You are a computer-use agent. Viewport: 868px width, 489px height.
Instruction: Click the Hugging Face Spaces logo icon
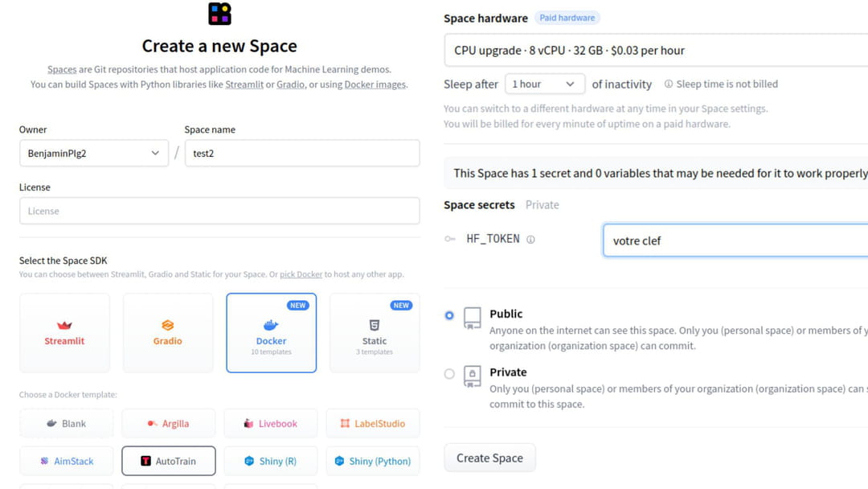pyautogui.click(x=219, y=14)
